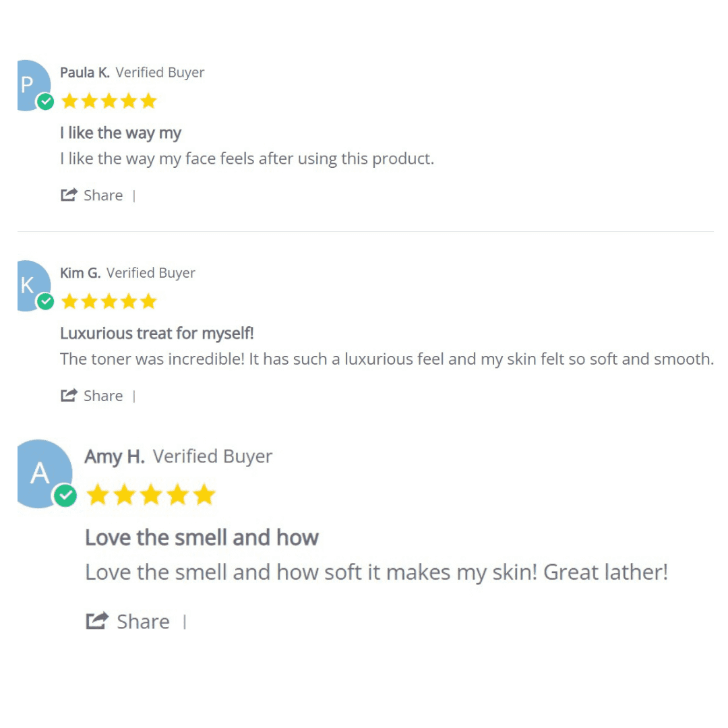Click Amy H.'s avatar circle
The height and width of the screenshot is (728, 728).
point(40,471)
